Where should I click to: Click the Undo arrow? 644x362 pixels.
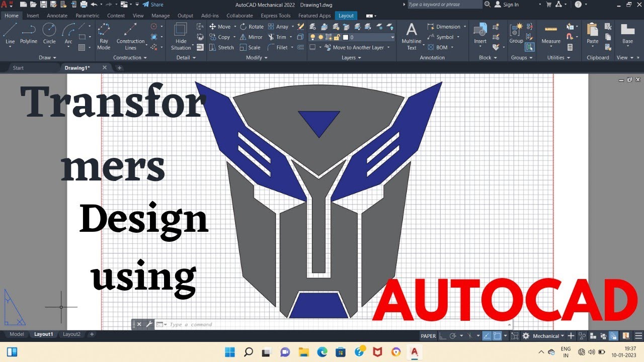coord(94,5)
